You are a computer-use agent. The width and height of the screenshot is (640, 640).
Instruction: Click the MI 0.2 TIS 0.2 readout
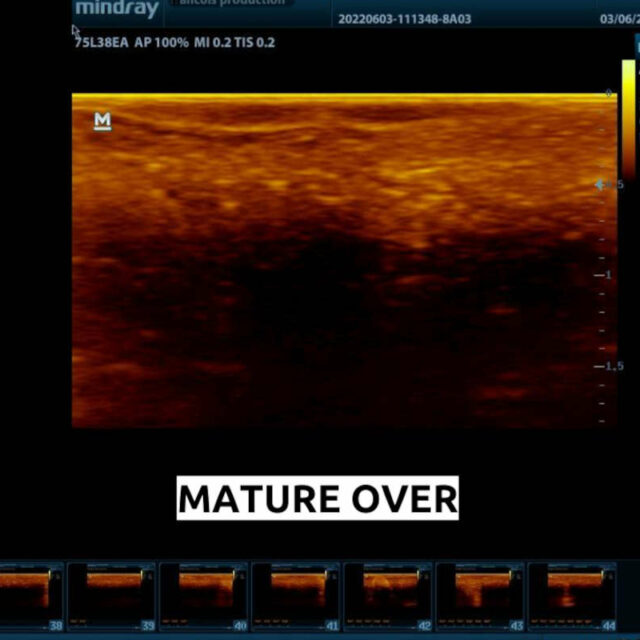coord(234,42)
